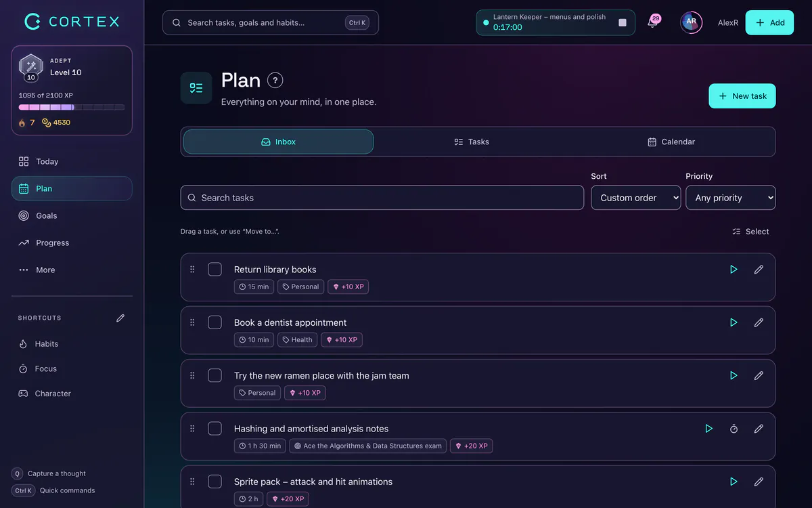Screen dimensions: 812x508
Task: Mark the ramen place task complete
Action: click(215, 375)
